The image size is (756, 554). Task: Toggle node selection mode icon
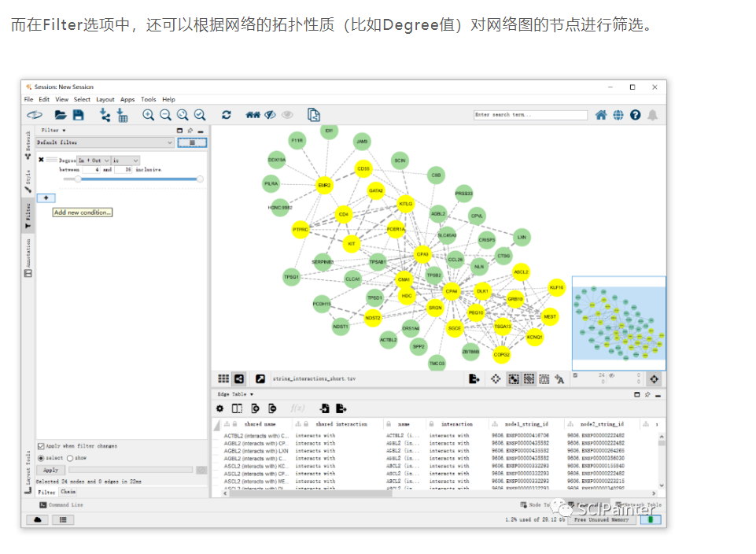(514, 379)
